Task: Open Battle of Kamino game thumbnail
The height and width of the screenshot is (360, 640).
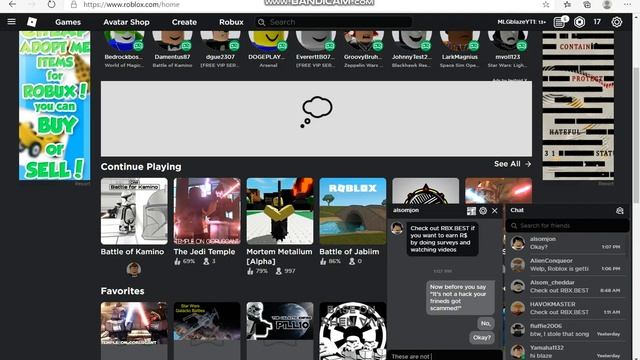Action: 134,211
